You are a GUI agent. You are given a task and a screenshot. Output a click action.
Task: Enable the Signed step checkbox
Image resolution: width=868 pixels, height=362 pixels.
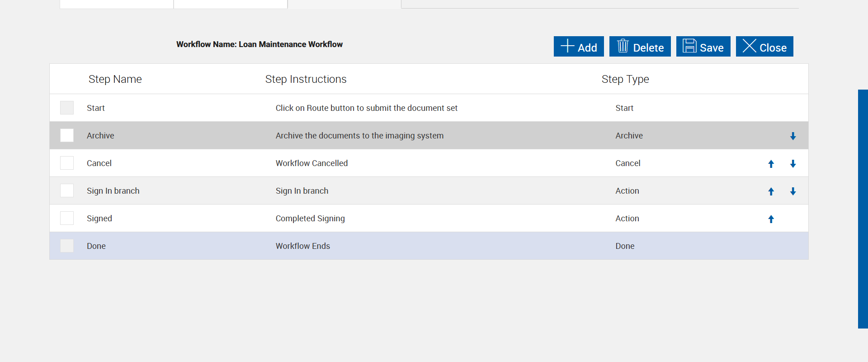[x=67, y=218]
